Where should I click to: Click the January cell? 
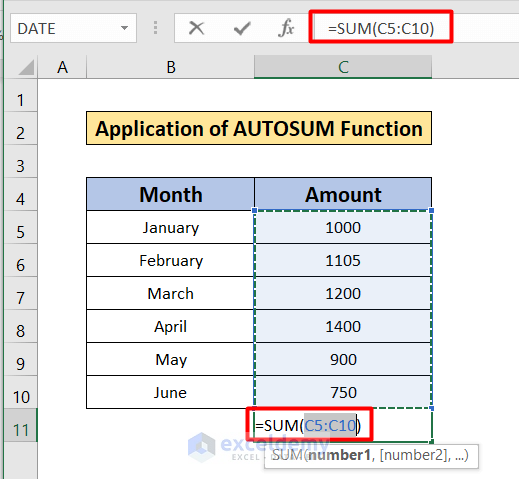[x=170, y=227]
